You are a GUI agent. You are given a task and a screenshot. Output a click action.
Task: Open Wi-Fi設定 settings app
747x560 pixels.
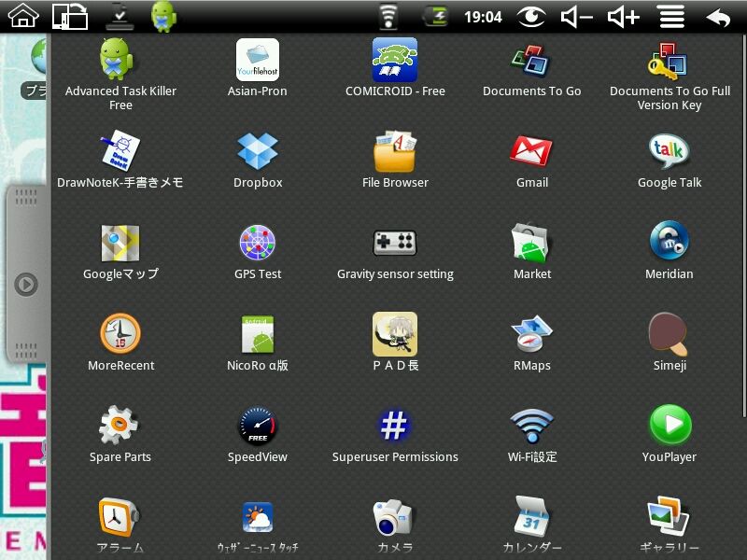pyautogui.click(x=531, y=434)
